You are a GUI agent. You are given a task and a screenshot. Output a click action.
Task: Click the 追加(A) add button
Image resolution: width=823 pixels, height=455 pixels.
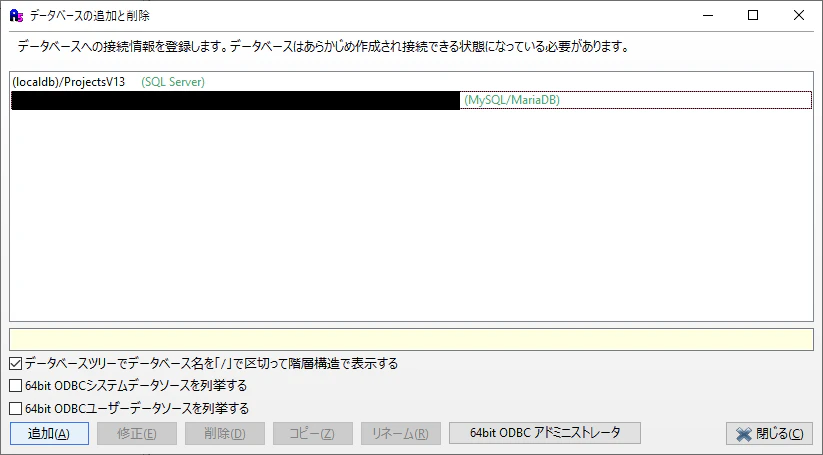(49, 433)
